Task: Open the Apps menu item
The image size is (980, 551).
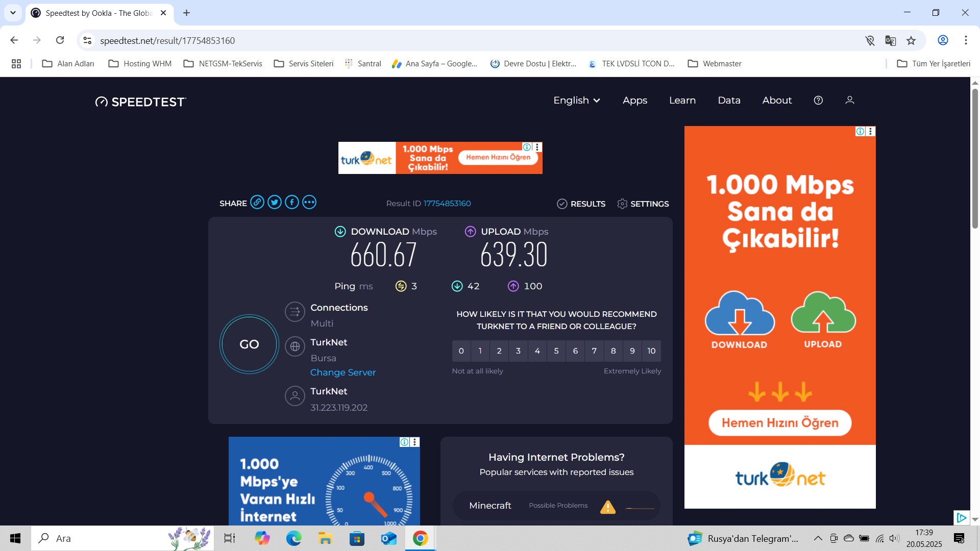Action: click(x=635, y=101)
